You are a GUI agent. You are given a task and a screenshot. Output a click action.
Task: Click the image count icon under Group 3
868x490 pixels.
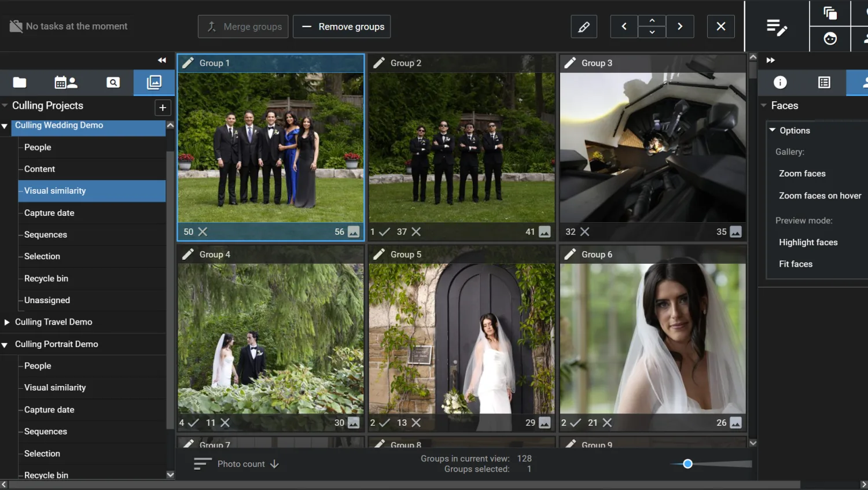click(x=735, y=231)
